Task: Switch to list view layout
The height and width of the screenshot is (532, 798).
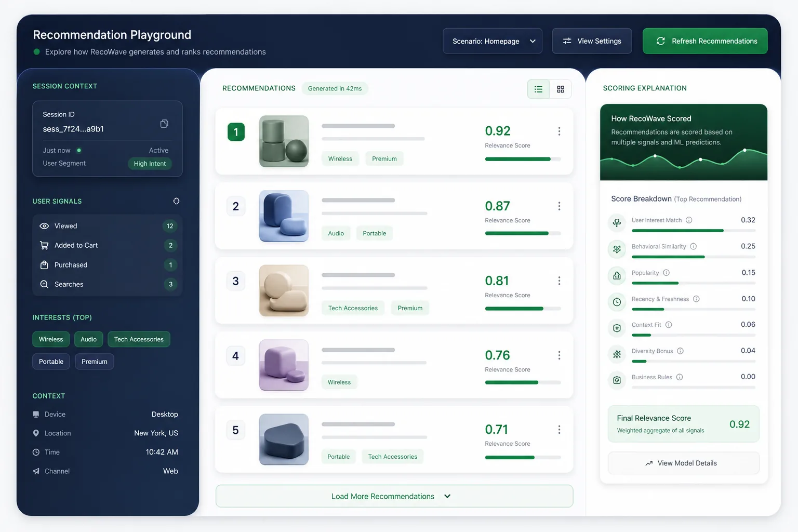Action: pyautogui.click(x=538, y=89)
